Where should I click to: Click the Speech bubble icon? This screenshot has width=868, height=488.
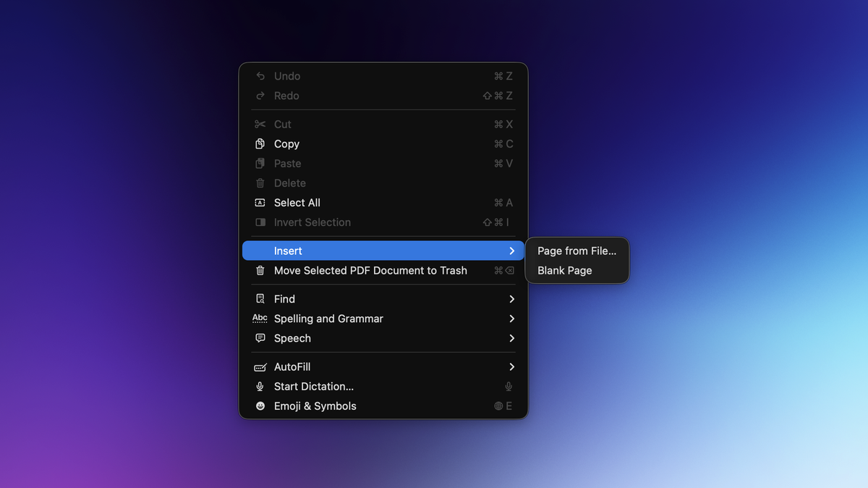pyautogui.click(x=260, y=338)
